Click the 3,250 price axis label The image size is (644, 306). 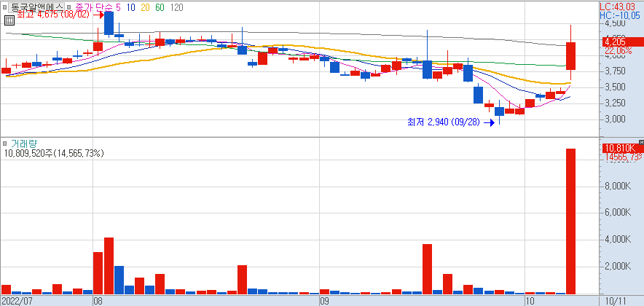coord(614,103)
